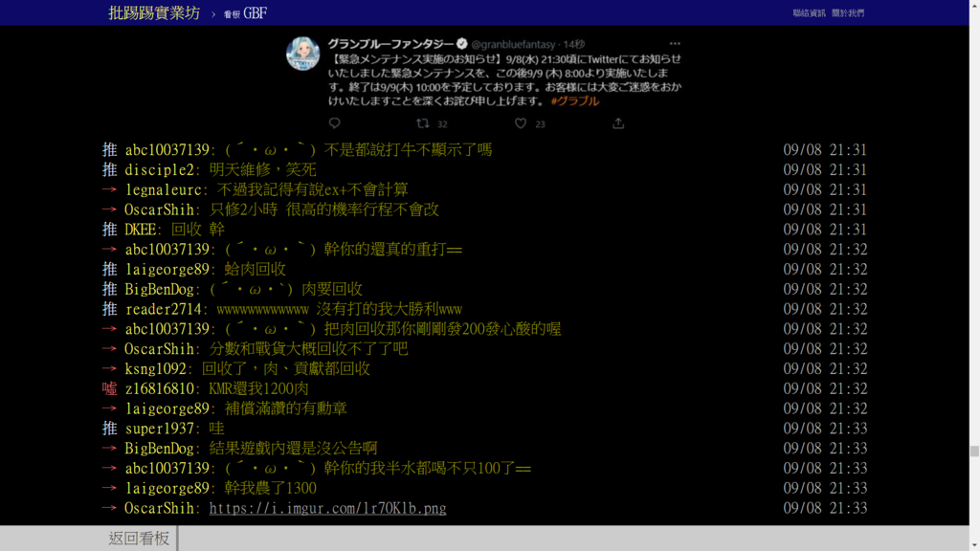Click the @granbluefantasy handle

(513, 44)
